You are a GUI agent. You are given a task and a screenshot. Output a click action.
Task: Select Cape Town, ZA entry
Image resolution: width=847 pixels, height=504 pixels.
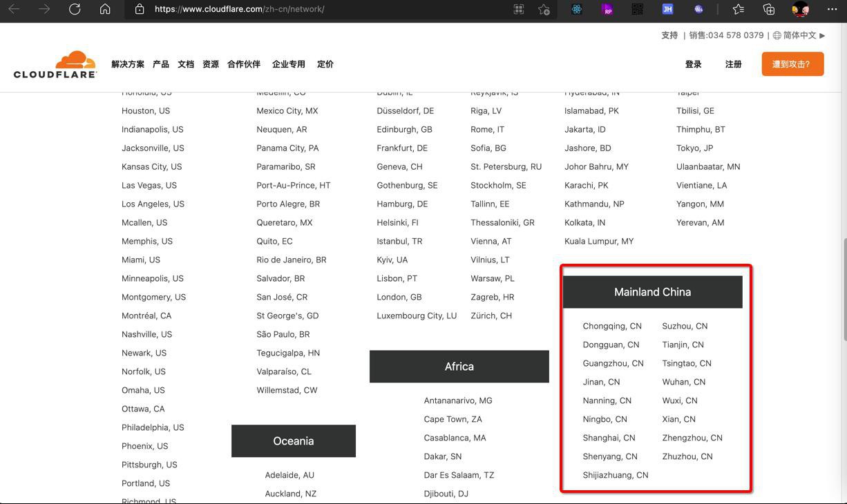click(453, 419)
